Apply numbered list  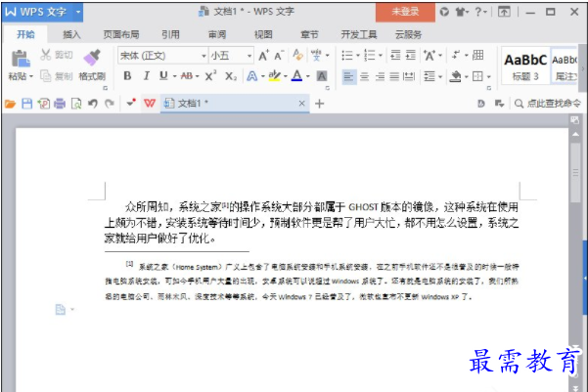pyautogui.click(x=370, y=56)
